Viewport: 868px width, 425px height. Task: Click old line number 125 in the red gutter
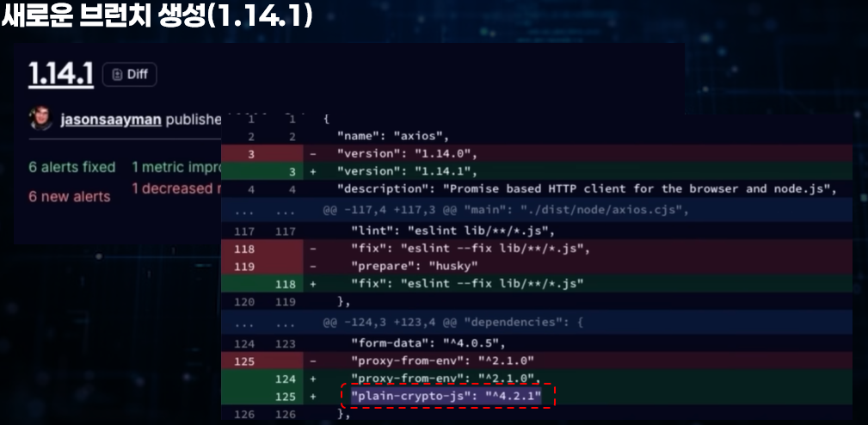[244, 361]
